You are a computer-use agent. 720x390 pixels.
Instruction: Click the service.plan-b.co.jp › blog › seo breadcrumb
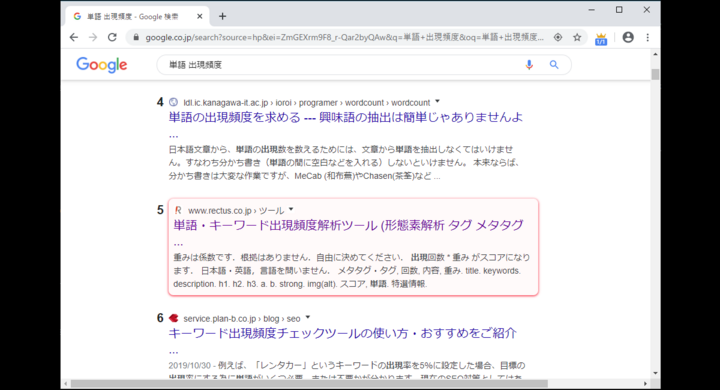click(242, 319)
